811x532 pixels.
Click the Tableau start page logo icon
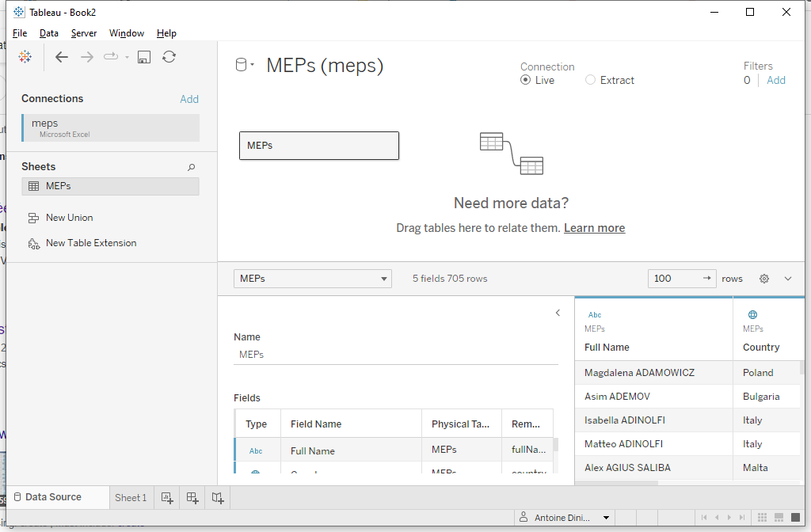[x=25, y=57]
